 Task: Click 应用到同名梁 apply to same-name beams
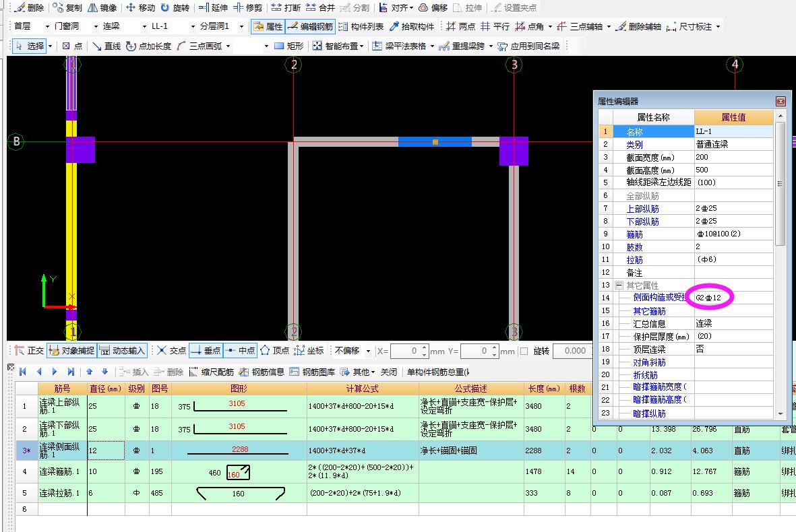click(528, 46)
